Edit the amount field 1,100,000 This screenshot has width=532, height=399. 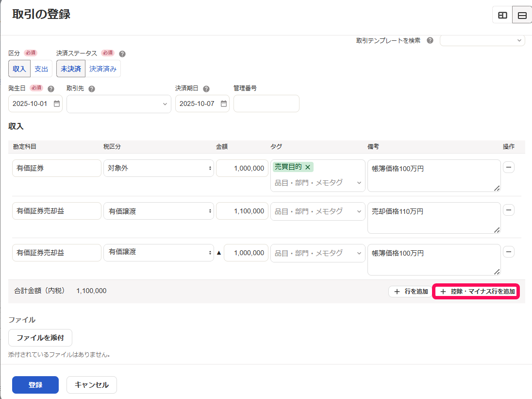tap(242, 211)
